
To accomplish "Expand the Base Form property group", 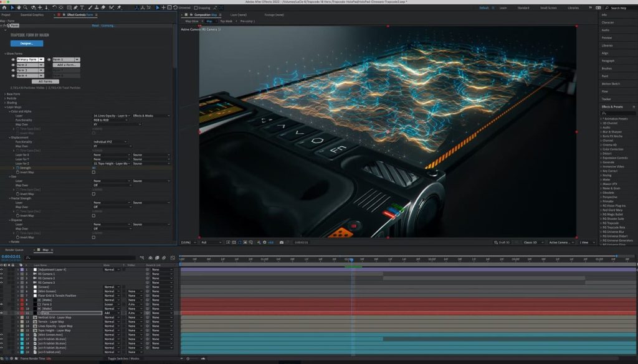I will (5, 93).
